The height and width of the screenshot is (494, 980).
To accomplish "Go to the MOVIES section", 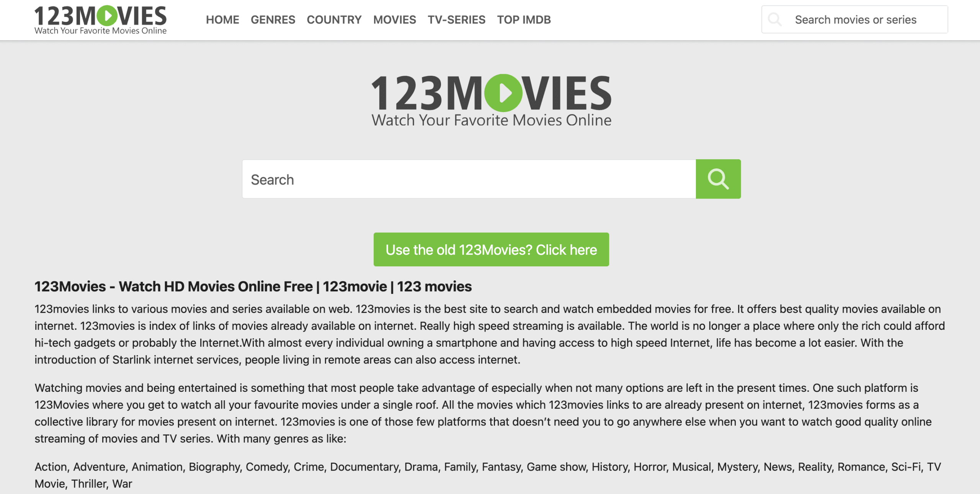I will tap(395, 20).
